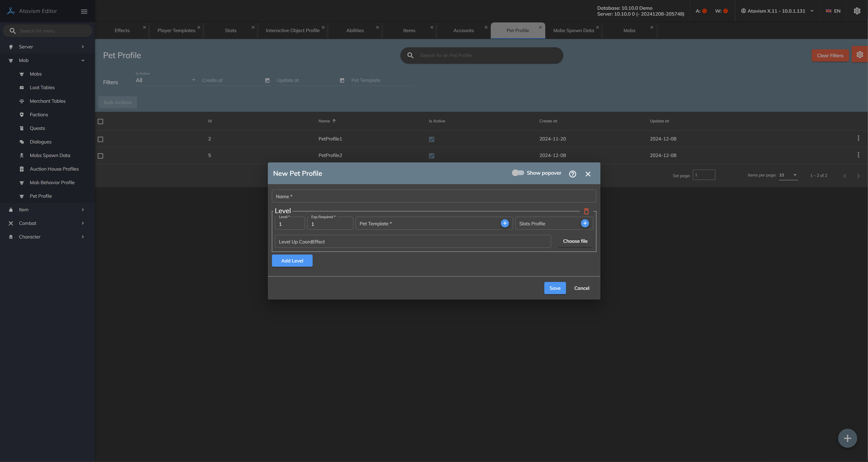Click the plus icon beside Pet Template
The image size is (868, 462).
504,223
